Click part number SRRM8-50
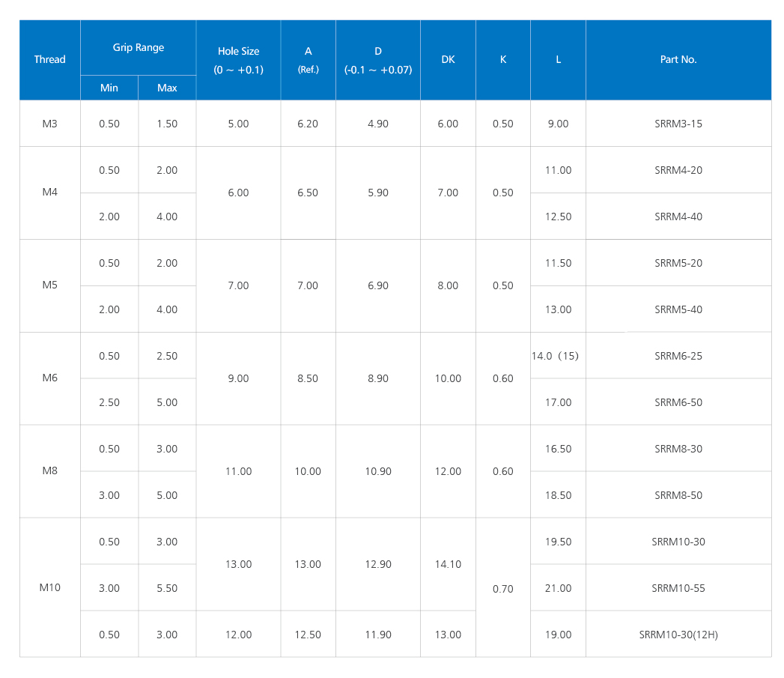The image size is (784, 678). [678, 495]
